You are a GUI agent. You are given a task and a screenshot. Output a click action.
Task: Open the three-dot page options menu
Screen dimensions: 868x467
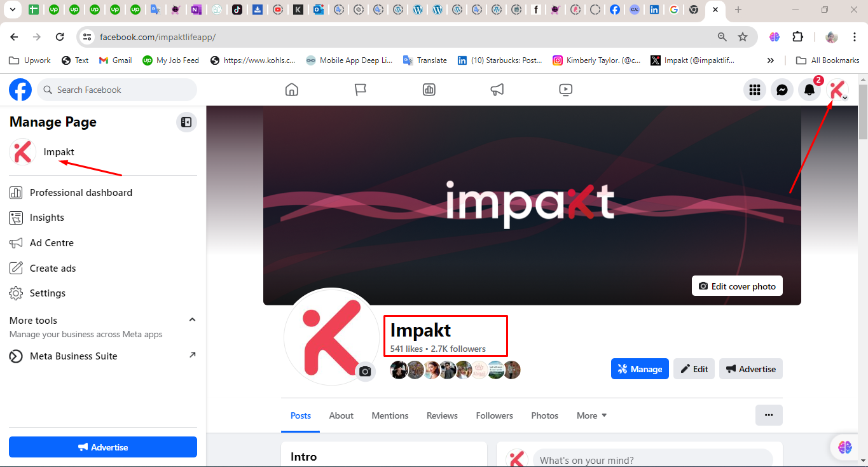769,415
